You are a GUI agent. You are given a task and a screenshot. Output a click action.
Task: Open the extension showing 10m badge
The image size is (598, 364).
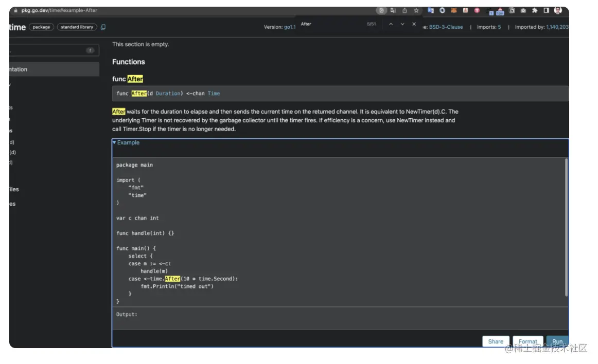500,11
